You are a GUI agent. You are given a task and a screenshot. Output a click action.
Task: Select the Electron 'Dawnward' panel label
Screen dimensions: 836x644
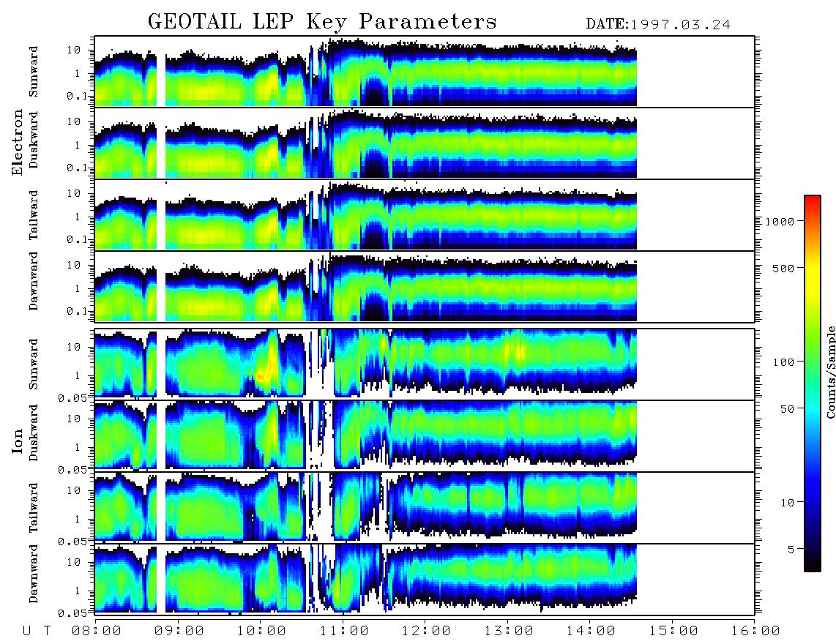[x=34, y=281]
